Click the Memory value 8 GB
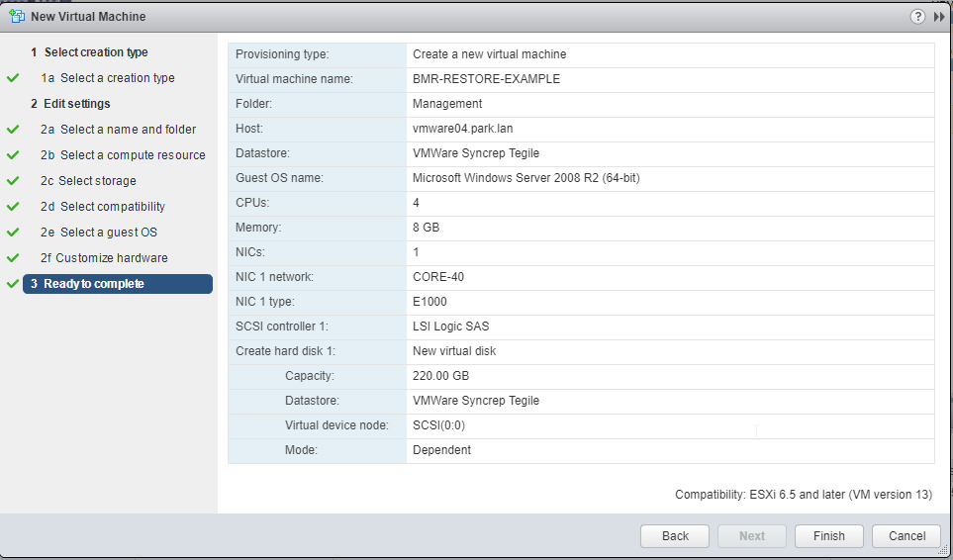This screenshot has width=953, height=560. 427,228
